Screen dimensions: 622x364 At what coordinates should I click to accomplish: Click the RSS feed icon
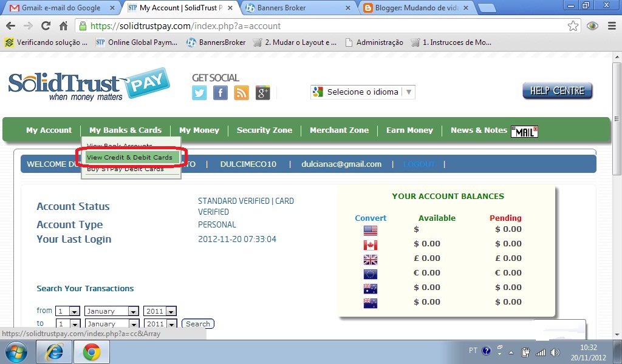pos(241,93)
